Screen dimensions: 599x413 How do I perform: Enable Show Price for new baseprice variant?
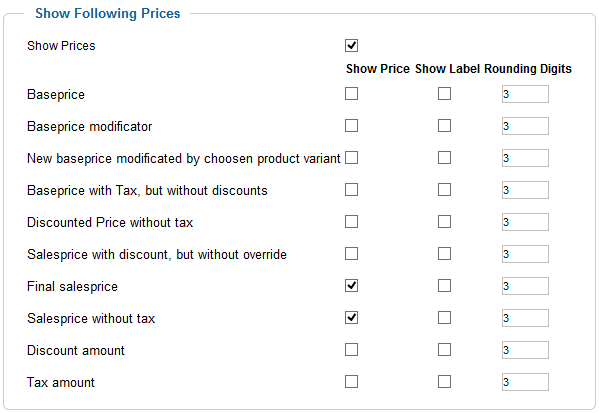point(351,158)
